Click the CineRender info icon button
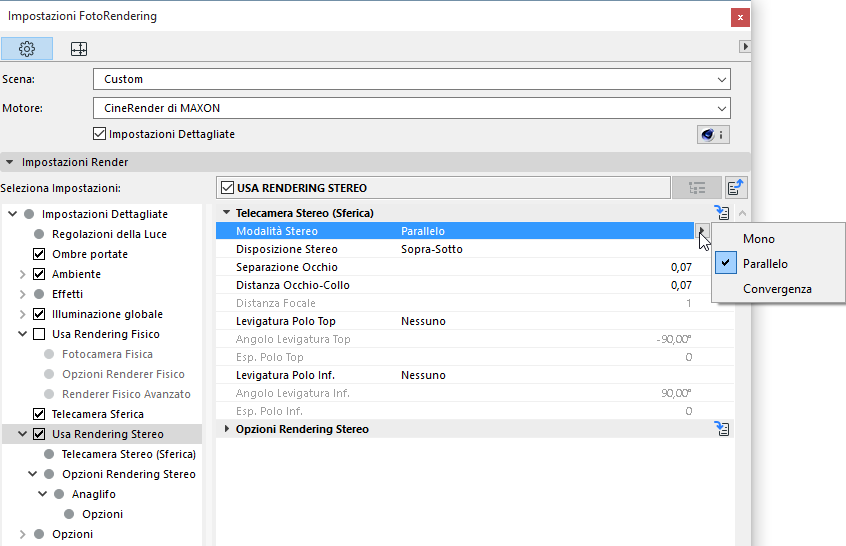Screen dimensions: 846x546 pos(712,134)
